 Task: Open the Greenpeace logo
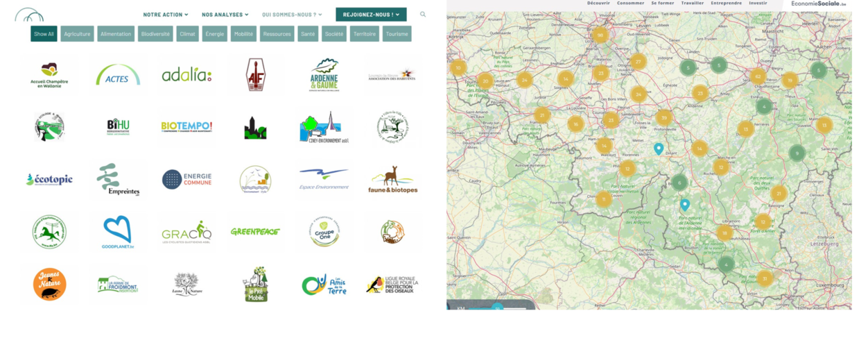point(255,232)
